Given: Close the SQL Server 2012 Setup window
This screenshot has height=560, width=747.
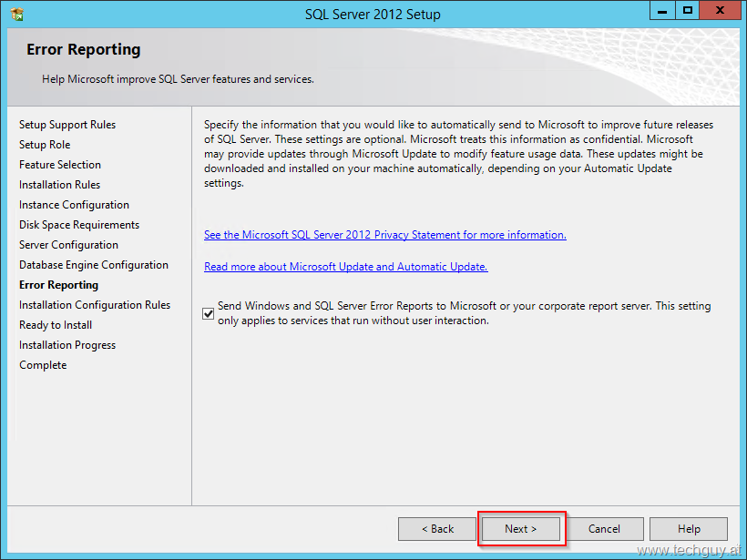Looking at the screenshot, I should pos(720,11).
